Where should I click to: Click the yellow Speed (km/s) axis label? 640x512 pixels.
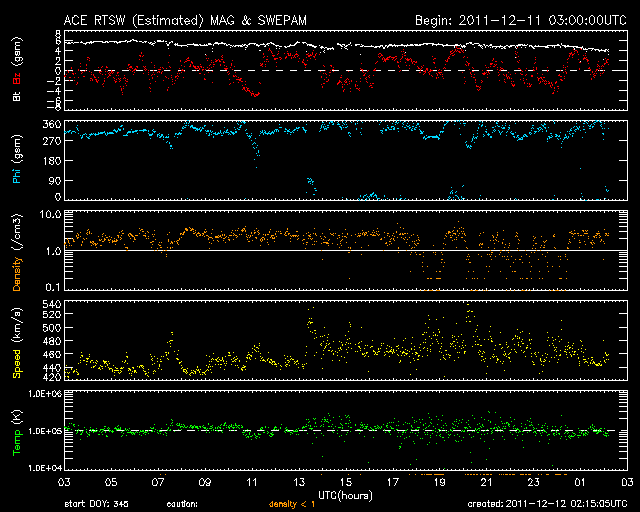click(16, 344)
